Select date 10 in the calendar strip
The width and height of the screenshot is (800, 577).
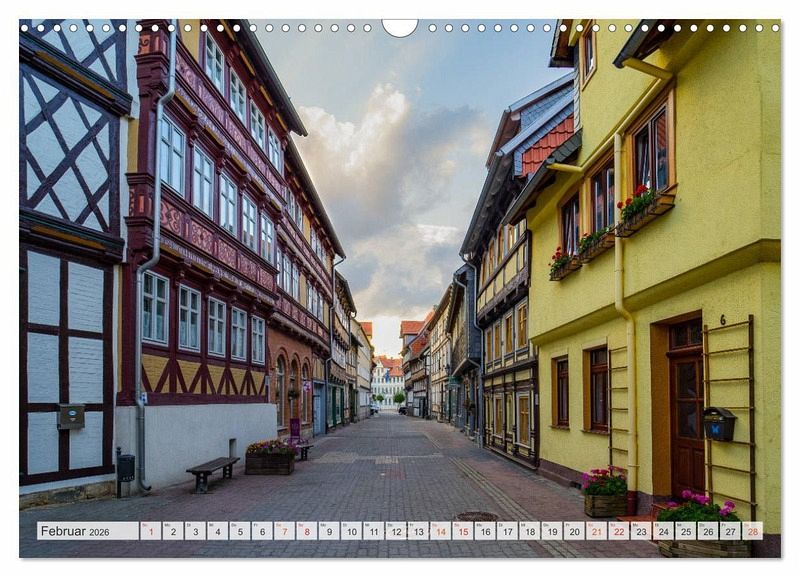click(352, 531)
